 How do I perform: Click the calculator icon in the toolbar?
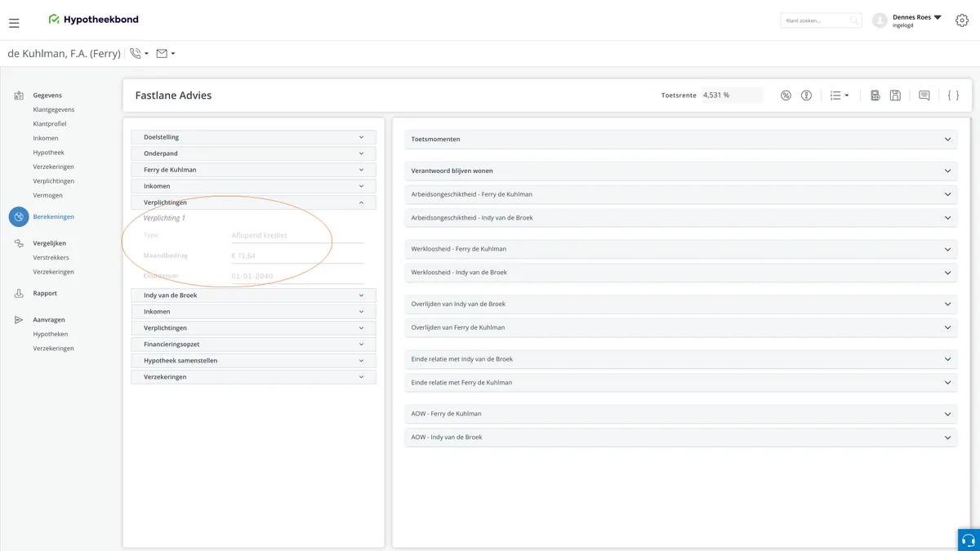click(875, 96)
